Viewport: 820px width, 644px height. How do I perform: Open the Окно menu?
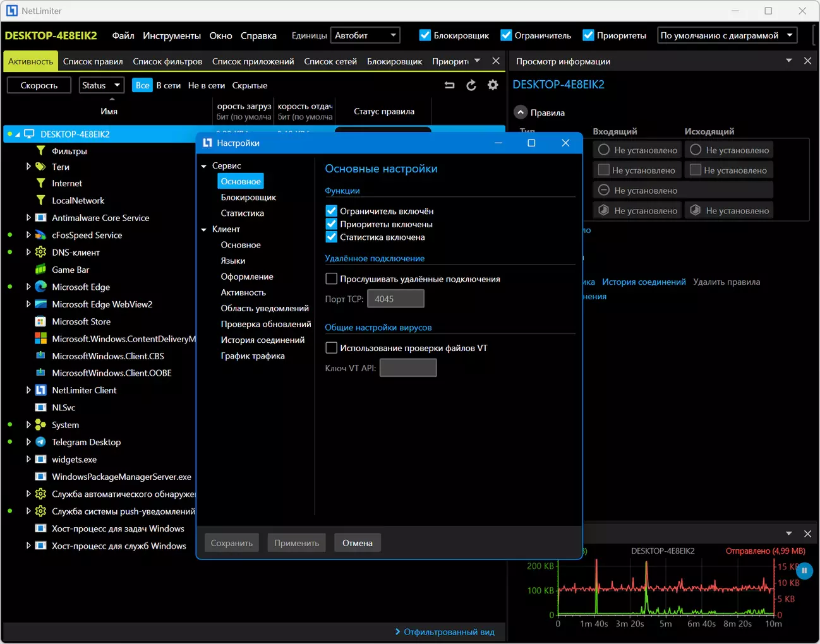pyautogui.click(x=221, y=35)
